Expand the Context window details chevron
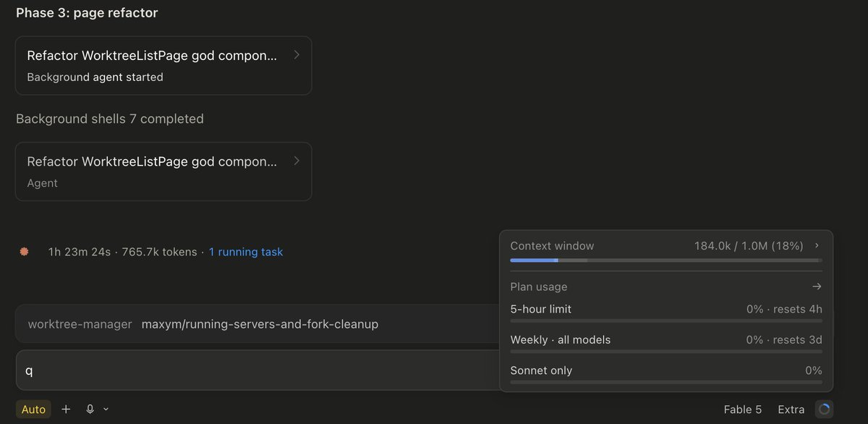Image resolution: width=868 pixels, height=424 pixels. click(817, 246)
